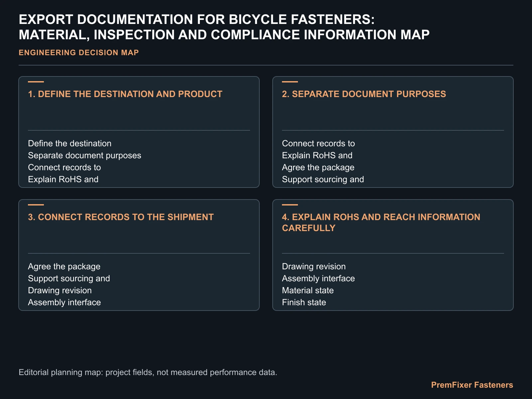Click heading '3. CONNECT RECORDS TO THE SHIPMENT'
This screenshot has height=399, width=532.
(x=121, y=217)
